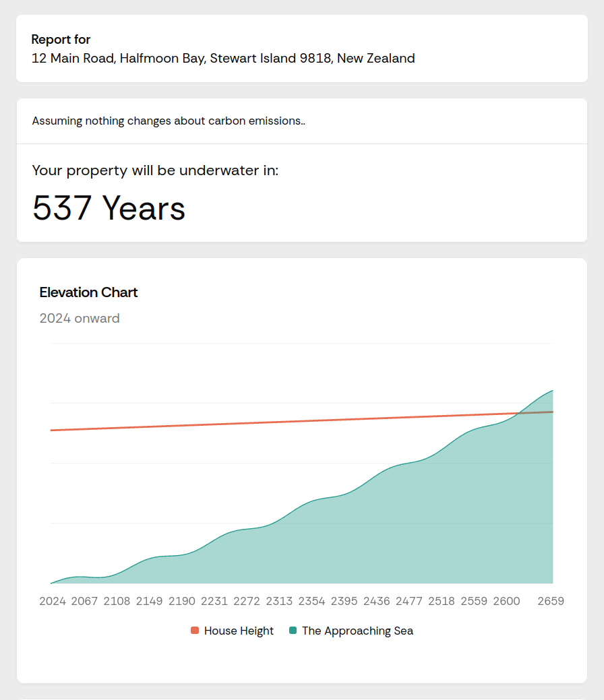Click the orange House Height legend swatch

(195, 631)
